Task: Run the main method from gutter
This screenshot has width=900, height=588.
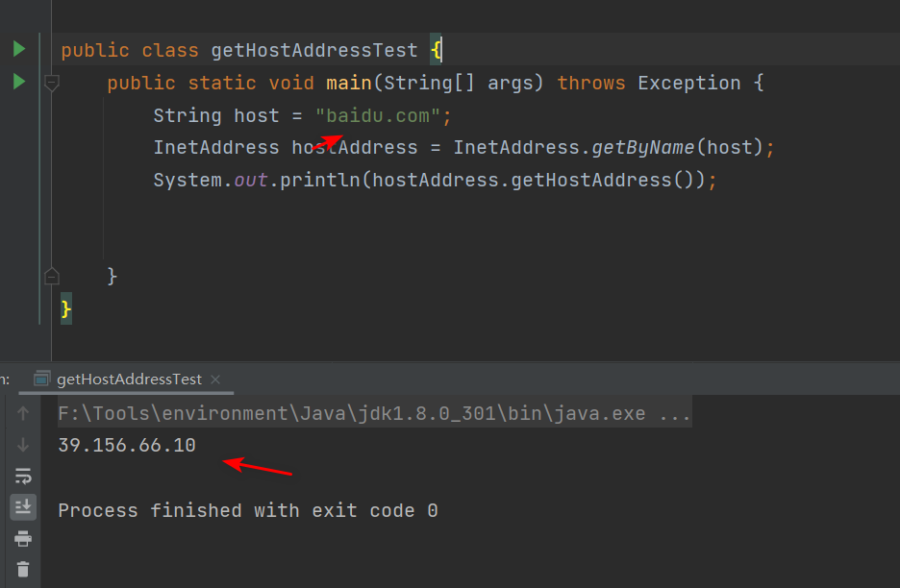Action: (18, 83)
